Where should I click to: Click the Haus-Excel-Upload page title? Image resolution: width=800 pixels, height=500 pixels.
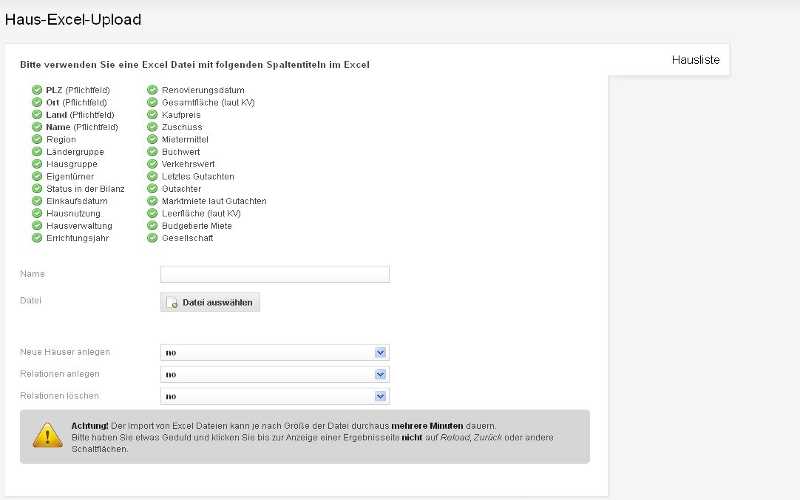point(73,19)
